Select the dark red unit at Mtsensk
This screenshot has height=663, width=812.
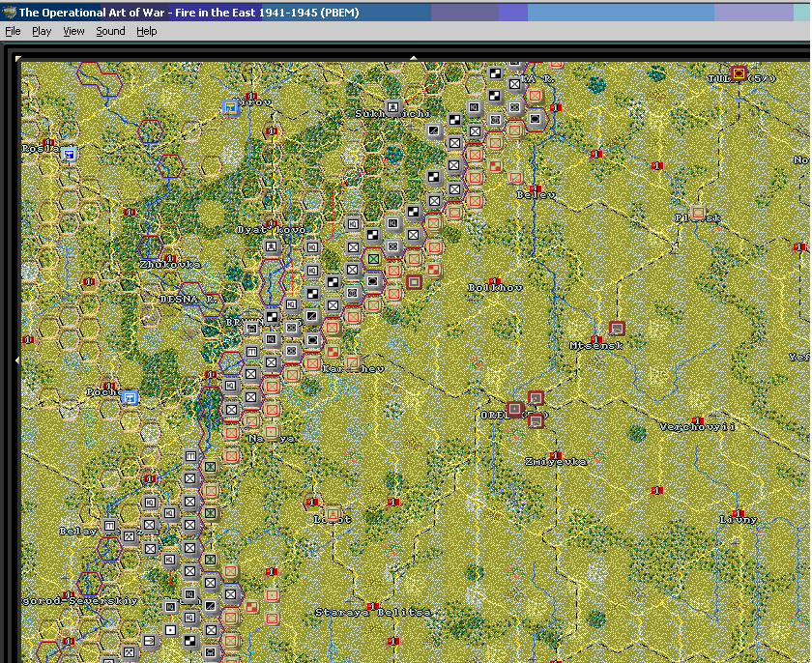pos(617,329)
